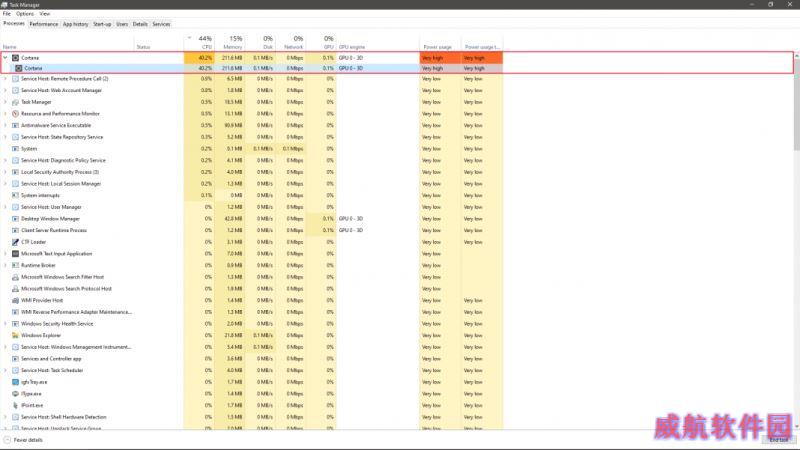
Task: Expand the Runtime Broker group
Action: click(6, 265)
